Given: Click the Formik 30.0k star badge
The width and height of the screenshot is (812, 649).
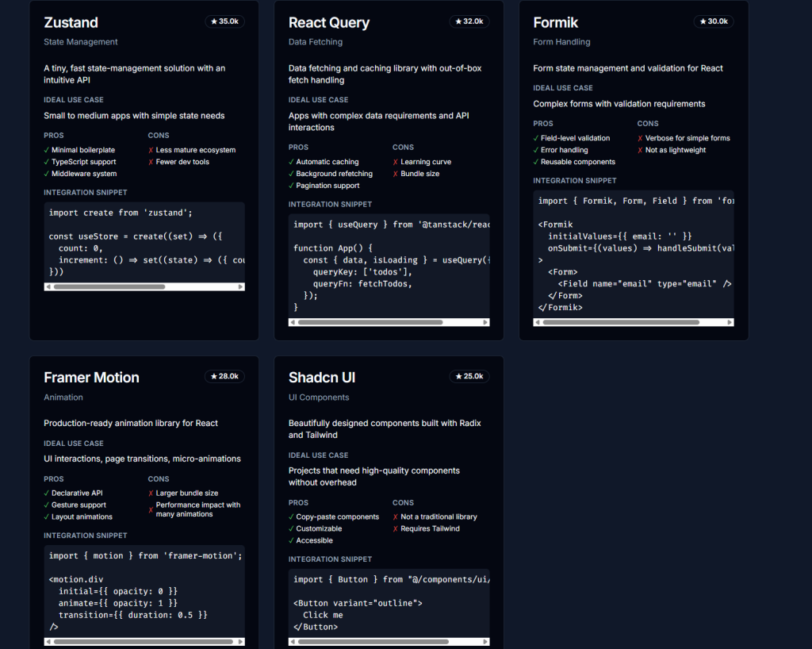Looking at the screenshot, I should (714, 21).
